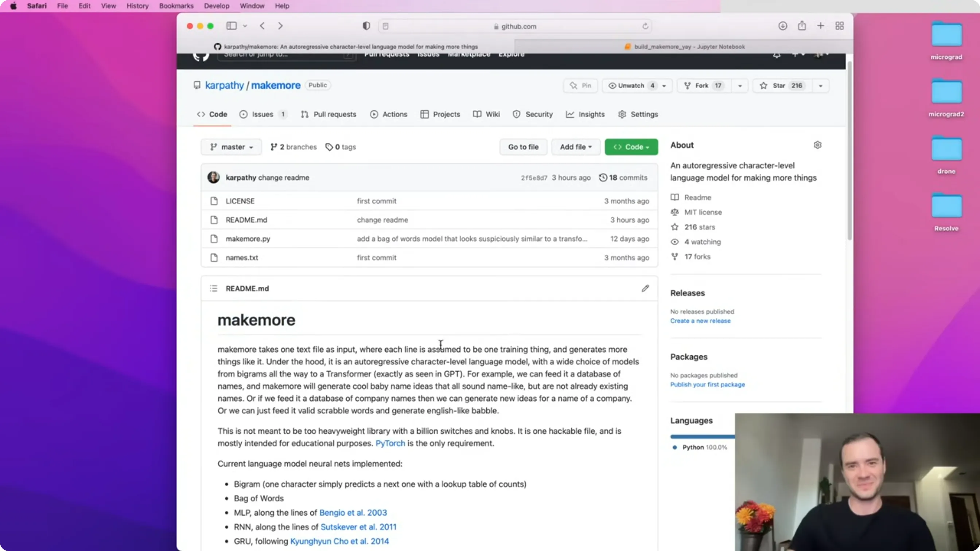Viewport: 980px width, 551px height.
Task: Open the Insights tab
Action: click(585, 114)
